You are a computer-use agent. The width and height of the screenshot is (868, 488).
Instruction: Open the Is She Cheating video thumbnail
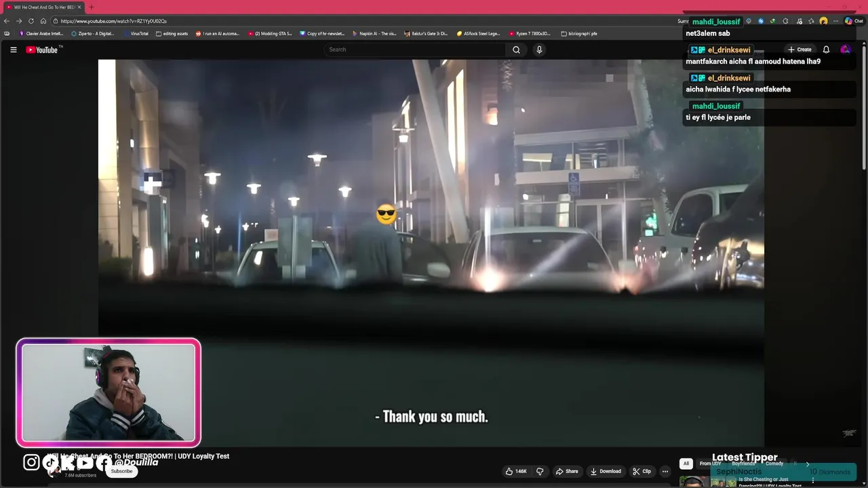[708, 482]
